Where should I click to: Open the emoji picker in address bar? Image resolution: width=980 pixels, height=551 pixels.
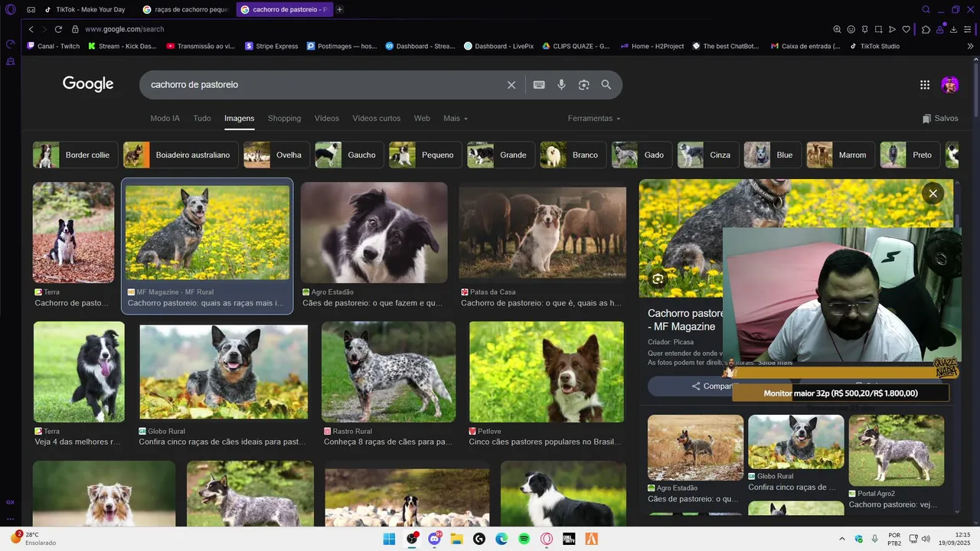coord(851,29)
